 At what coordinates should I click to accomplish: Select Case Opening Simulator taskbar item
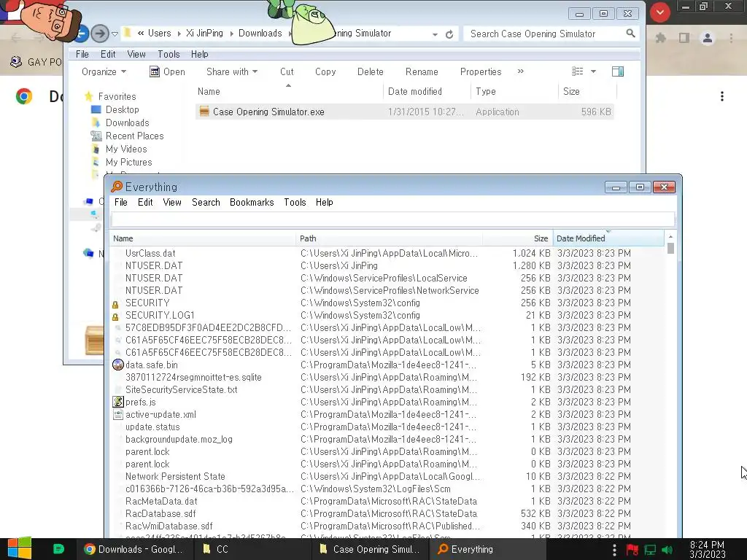pos(370,549)
